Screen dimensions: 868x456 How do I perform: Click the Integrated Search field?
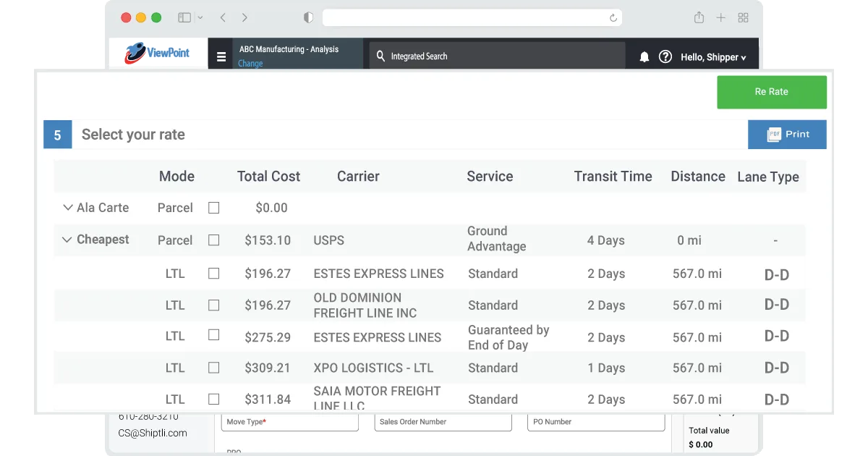tap(497, 56)
